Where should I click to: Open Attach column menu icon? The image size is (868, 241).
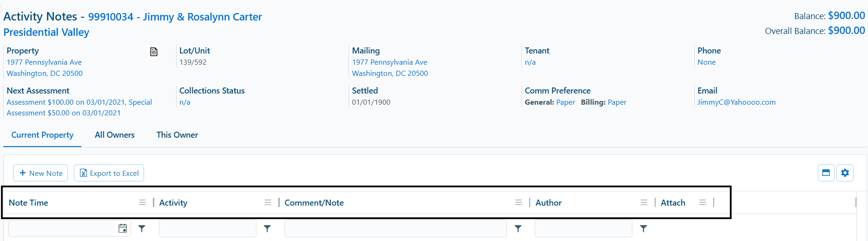(x=703, y=202)
